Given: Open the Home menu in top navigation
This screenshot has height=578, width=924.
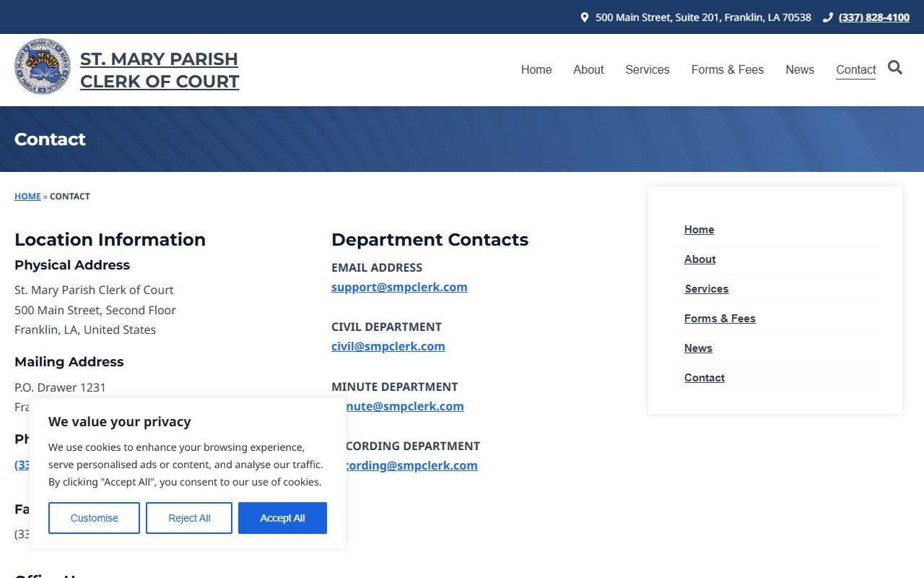Looking at the screenshot, I should 536,69.
